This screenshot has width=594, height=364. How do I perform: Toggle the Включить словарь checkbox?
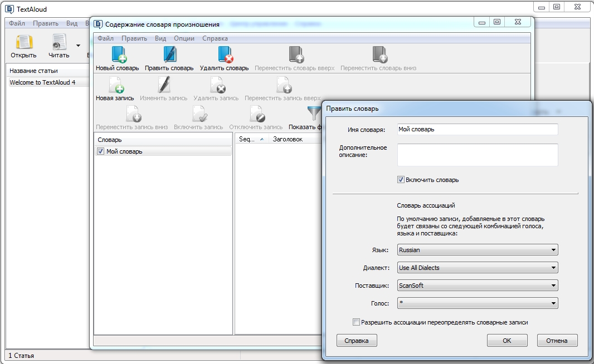pyautogui.click(x=401, y=180)
